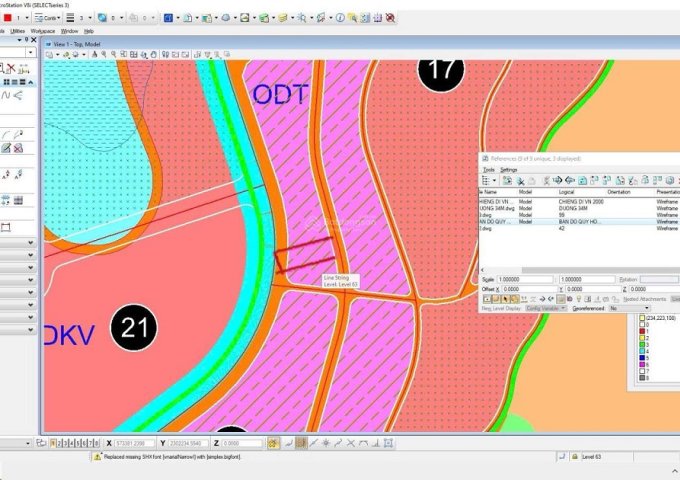Click the Update View icon in View 1 toolbar
Viewport: 680px width, 480px height.
tap(95, 55)
